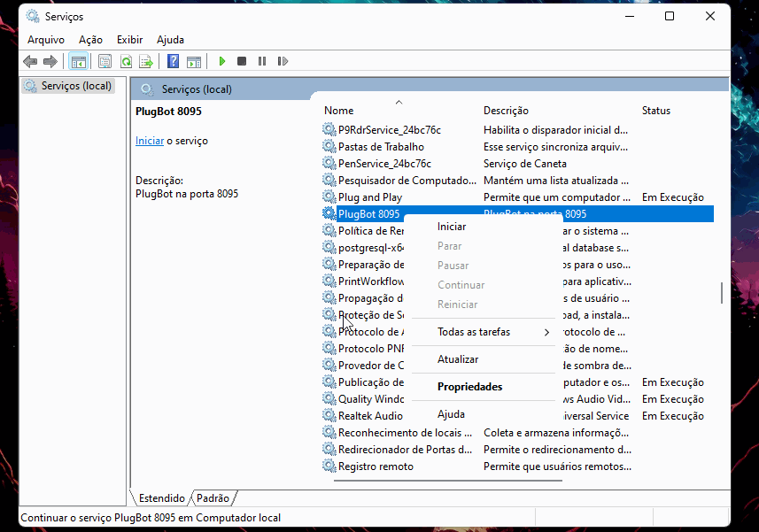
Task: Open the Arquivo menu
Action: point(46,40)
